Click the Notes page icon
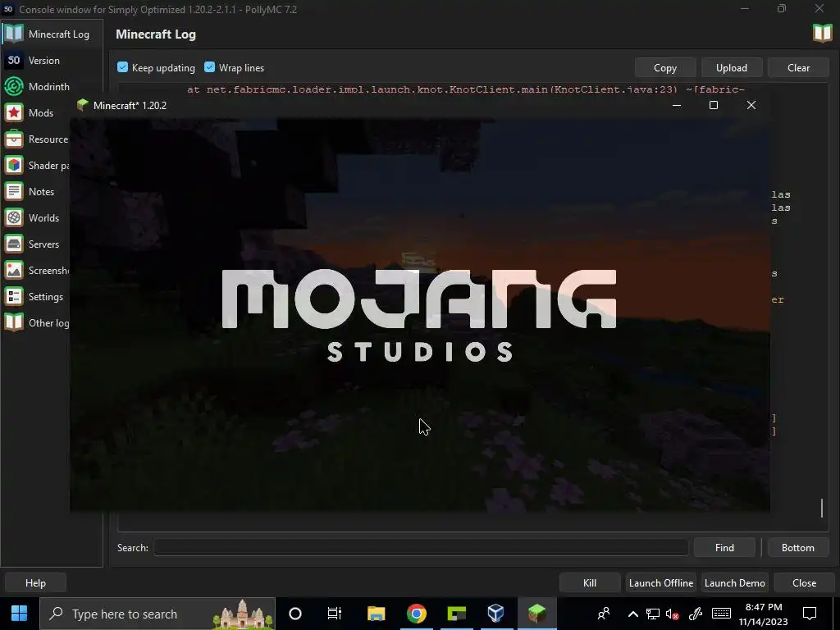840x630 pixels. [14, 191]
